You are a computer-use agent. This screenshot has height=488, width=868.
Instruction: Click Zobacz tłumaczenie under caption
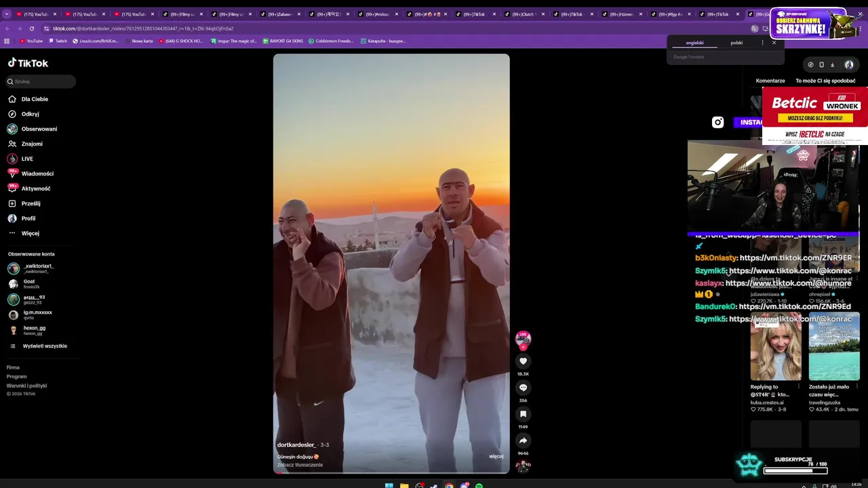[300, 465]
